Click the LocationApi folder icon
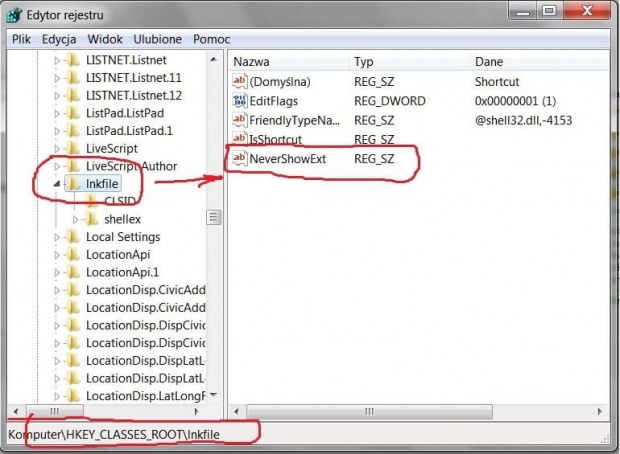 73,254
